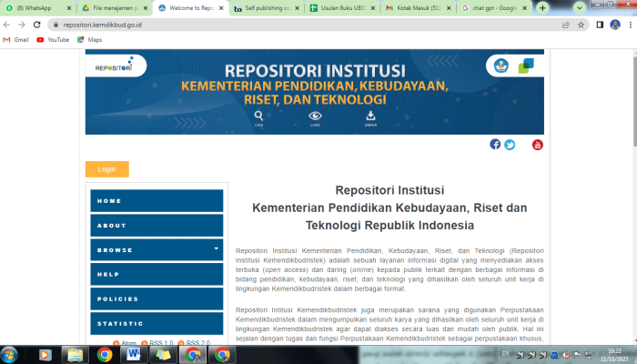
Task: Open the Chrome tab search dropdown
Action: [580, 7]
